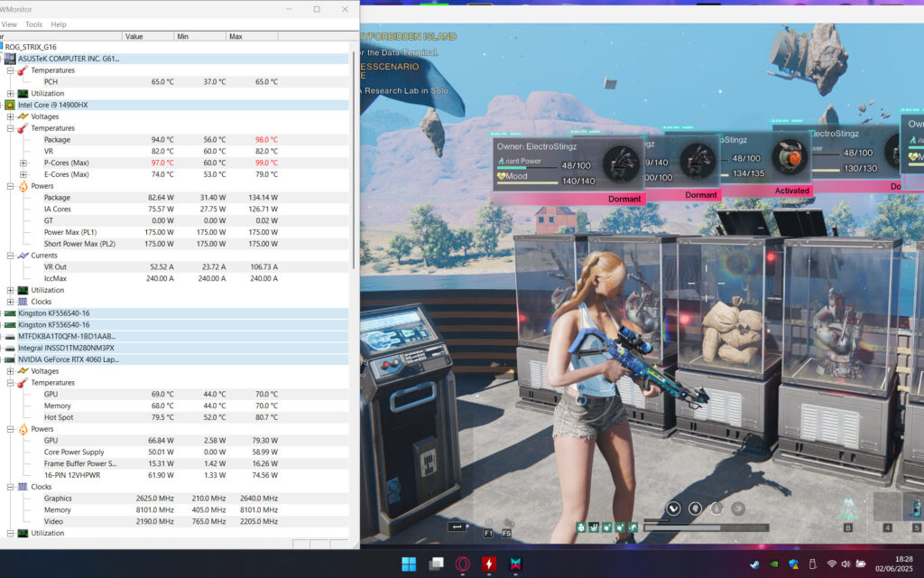924x578 pixels.
Task: Select the ROG_STRIX_G16 root node
Action: [x=31, y=47]
